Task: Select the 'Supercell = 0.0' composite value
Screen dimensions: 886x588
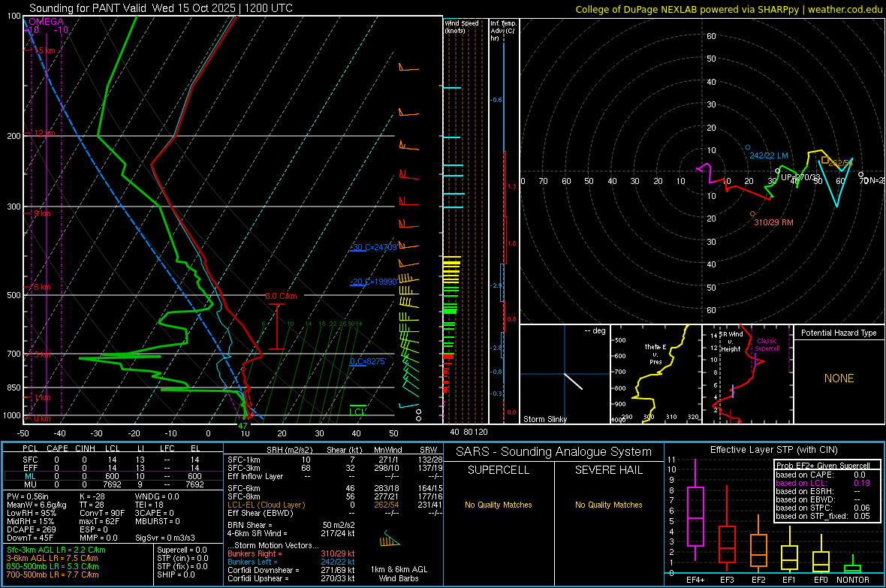Action: click(182, 550)
